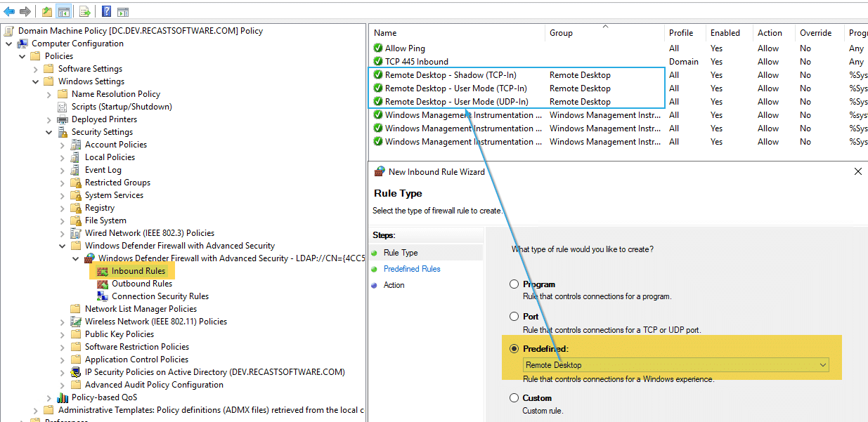Click green check icon for Allow Ping
Viewport: 868px width, 422px height.
378,48
